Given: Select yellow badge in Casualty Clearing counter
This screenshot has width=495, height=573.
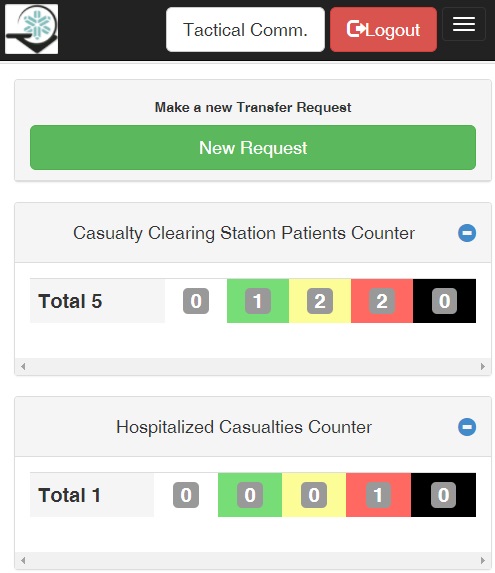Looking at the screenshot, I should tap(320, 301).
